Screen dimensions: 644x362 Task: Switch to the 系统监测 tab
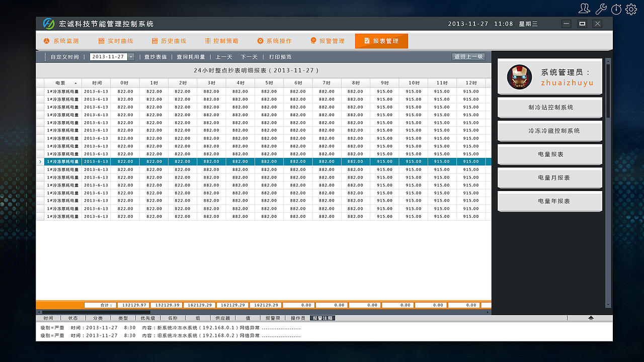coord(61,41)
